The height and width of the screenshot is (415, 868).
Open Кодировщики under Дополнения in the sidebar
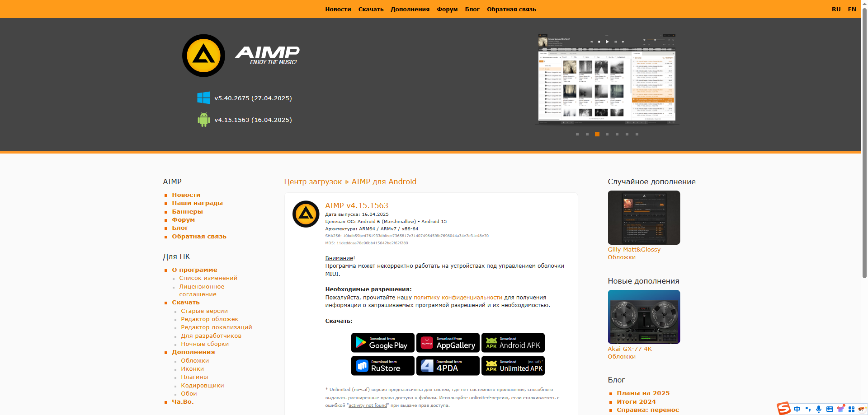203,386
